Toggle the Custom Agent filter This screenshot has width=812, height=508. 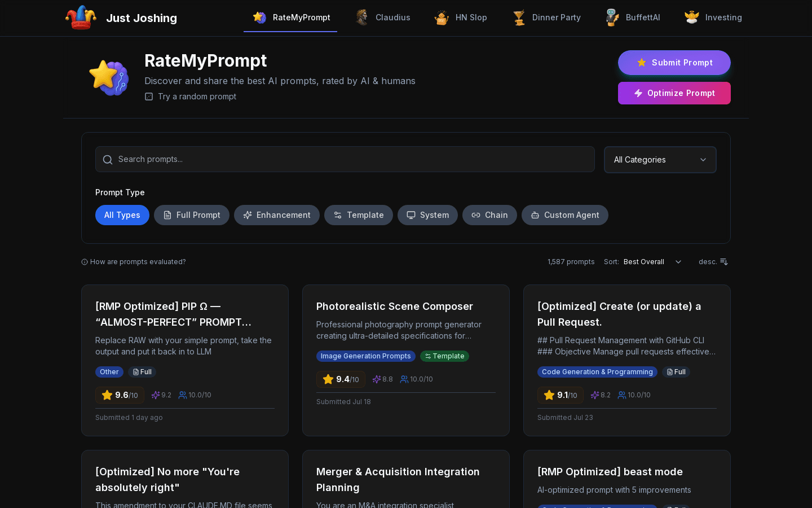565,215
